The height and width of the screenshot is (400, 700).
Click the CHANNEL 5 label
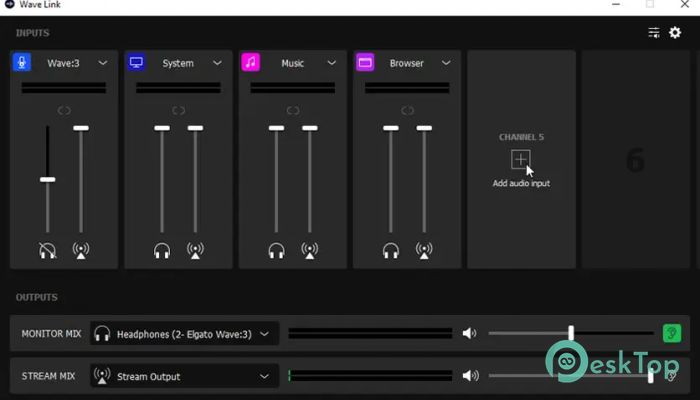coord(521,137)
